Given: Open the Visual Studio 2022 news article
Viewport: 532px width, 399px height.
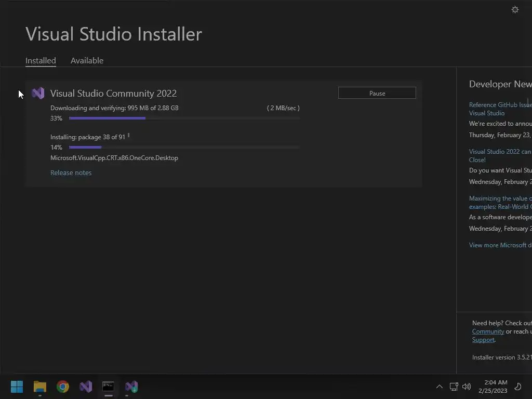Looking at the screenshot, I should click(500, 156).
